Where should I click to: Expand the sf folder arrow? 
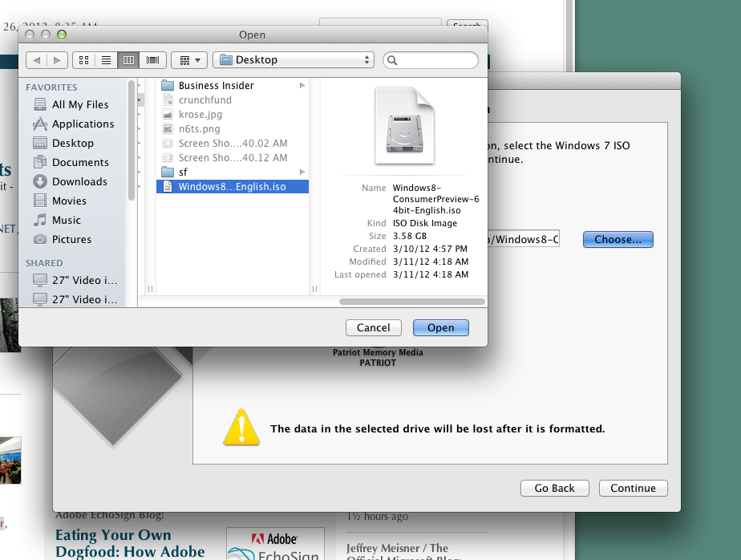point(302,172)
